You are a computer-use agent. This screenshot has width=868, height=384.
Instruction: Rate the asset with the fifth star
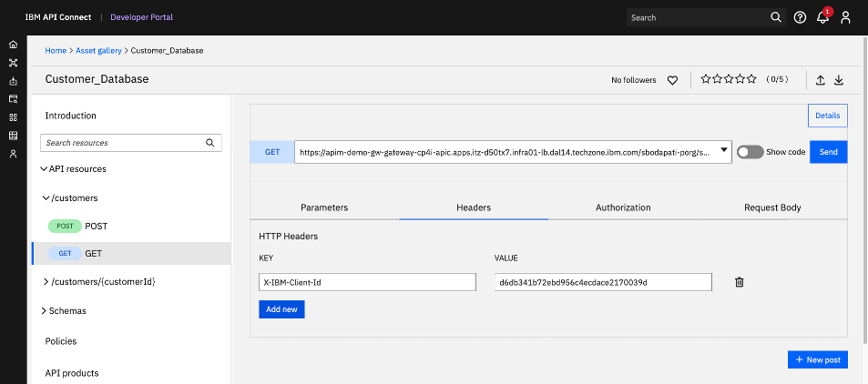751,79
